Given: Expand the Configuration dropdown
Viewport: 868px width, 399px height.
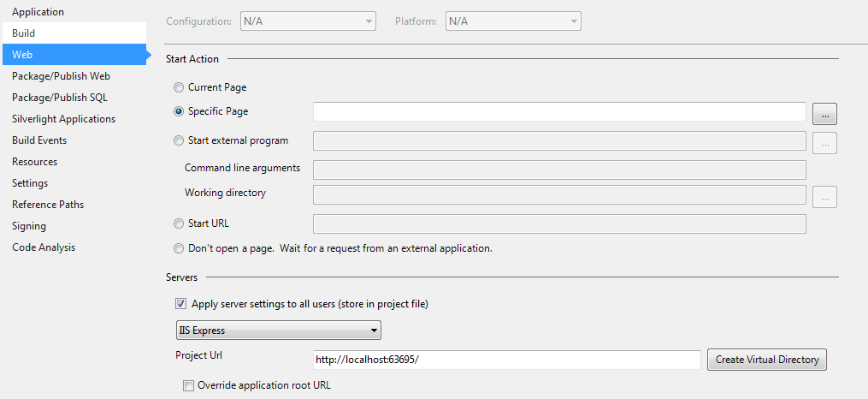Looking at the screenshot, I should [307, 21].
